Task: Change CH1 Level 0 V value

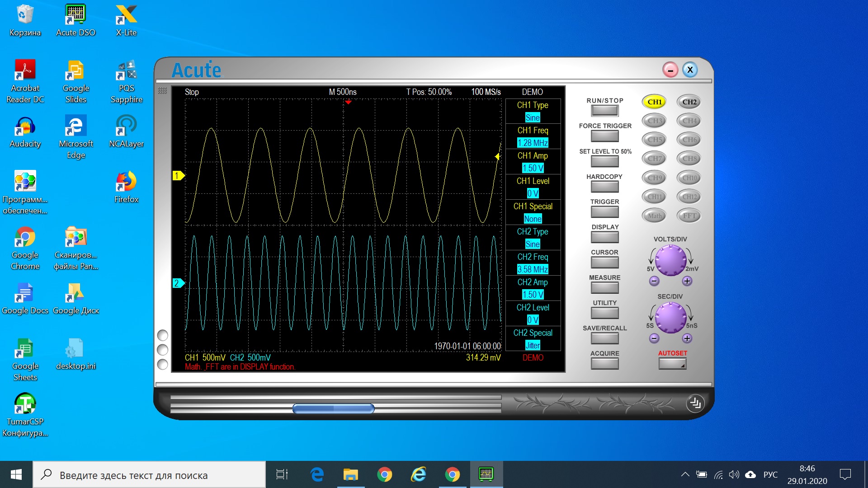Action: tap(533, 193)
